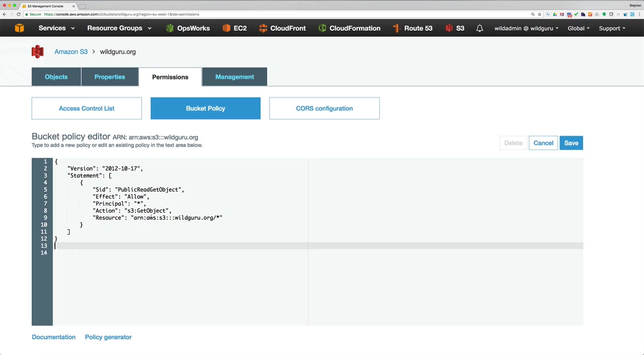Switch to the Objects tab
Image resolution: width=644 pixels, height=362 pixels.
(56, 77)
